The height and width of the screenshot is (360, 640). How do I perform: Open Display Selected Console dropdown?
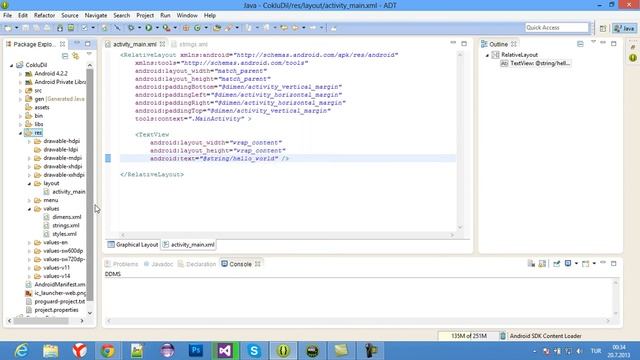576,264
